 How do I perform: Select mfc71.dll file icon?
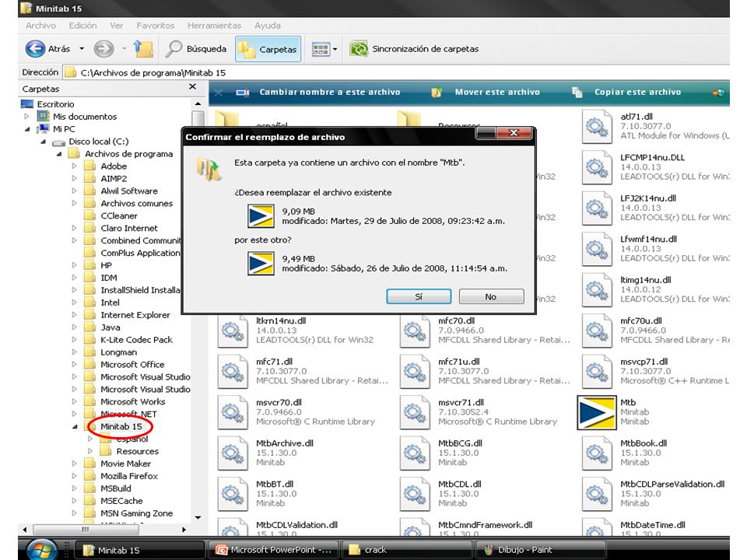(x=233, y=372)
